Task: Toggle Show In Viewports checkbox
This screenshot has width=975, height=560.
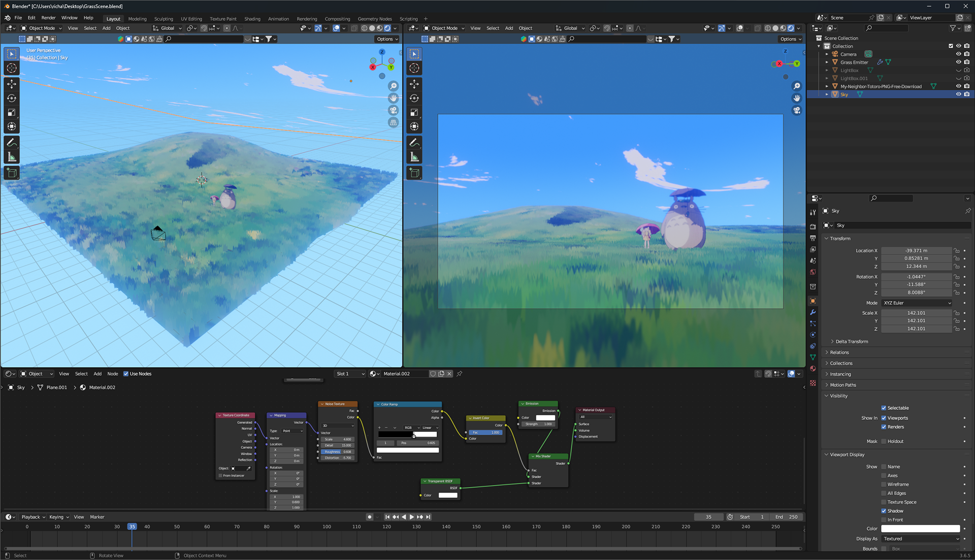Action: [x=884, y=418]
